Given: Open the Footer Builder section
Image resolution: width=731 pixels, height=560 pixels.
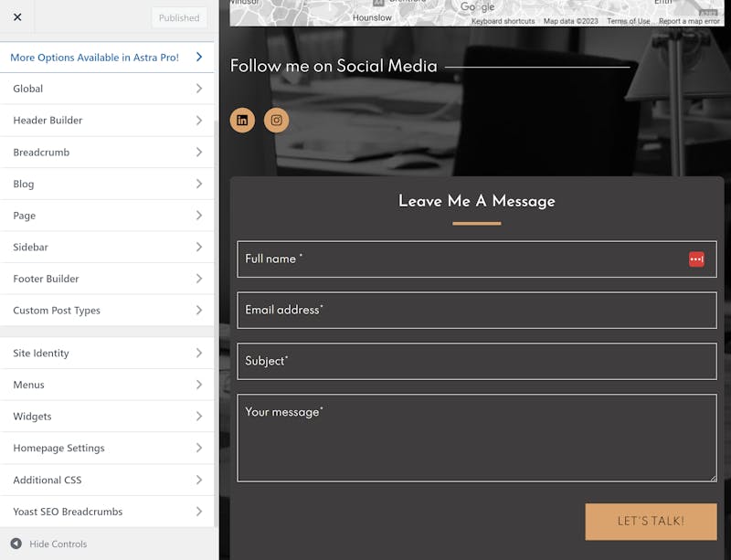Looking at the screenshot, I should pos(107,279).
